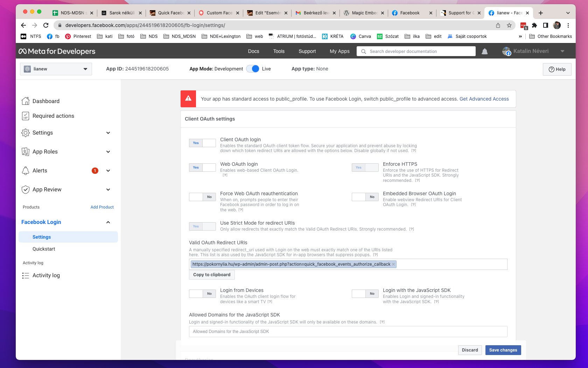Open the Katalin Néveri account dropdown arrow
This screenshot has height=368, width=588.
(562, 51)
